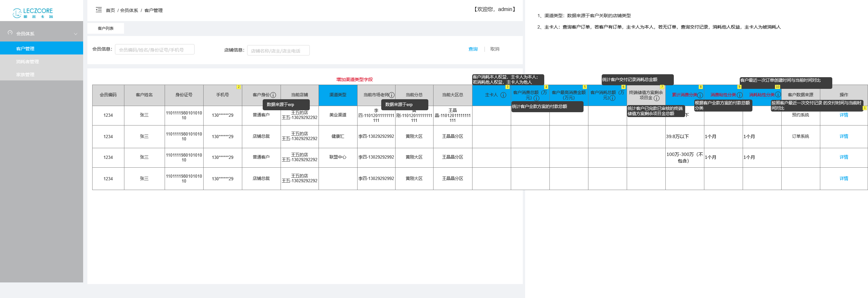Click the 当前大区总 column header
The height and width of the screenshot is (298, 868).
pyautogui.click(x=453, y=95)
